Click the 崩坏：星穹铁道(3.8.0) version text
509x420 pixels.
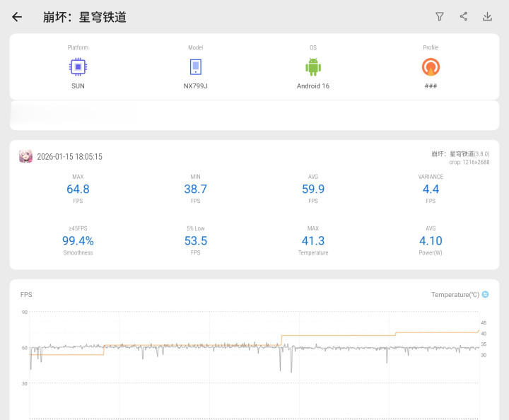(460, 154)
